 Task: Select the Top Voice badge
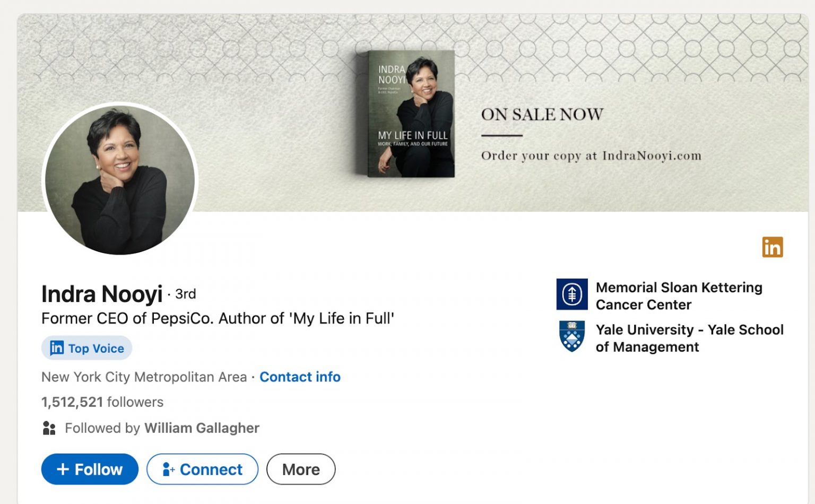pyautogui.click(x=86, y=348)
